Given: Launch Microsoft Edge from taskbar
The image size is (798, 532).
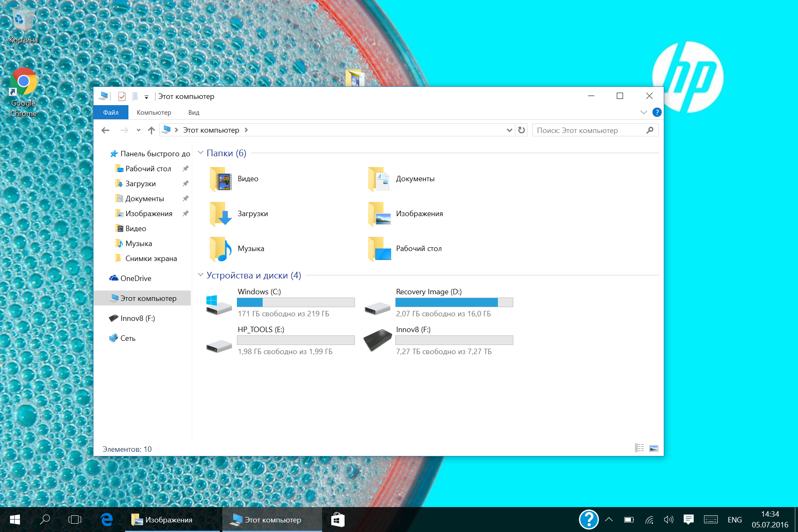Looking at the screenshot, I should (x=107, y=520).
